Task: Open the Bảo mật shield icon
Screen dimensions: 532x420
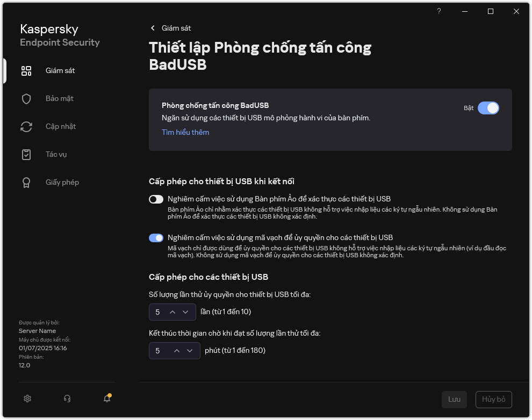Action: coord(26,99)
